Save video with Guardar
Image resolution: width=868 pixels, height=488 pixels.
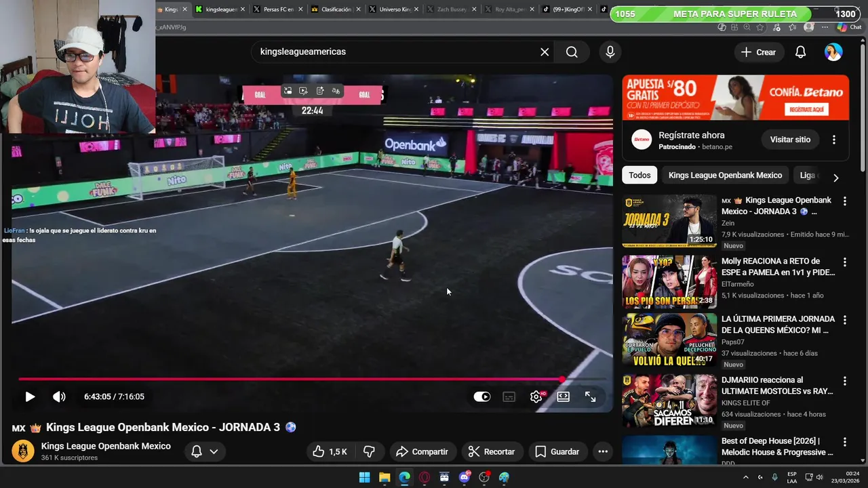(557, 451)
